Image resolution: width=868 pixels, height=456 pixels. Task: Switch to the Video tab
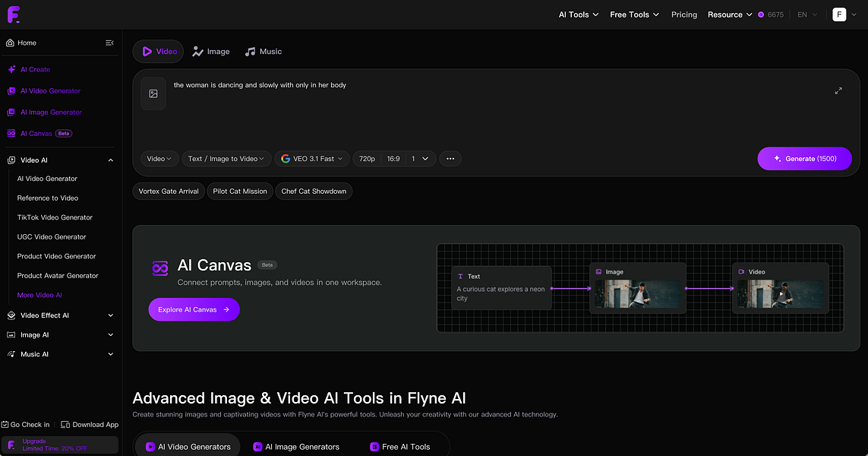point(158,52)
